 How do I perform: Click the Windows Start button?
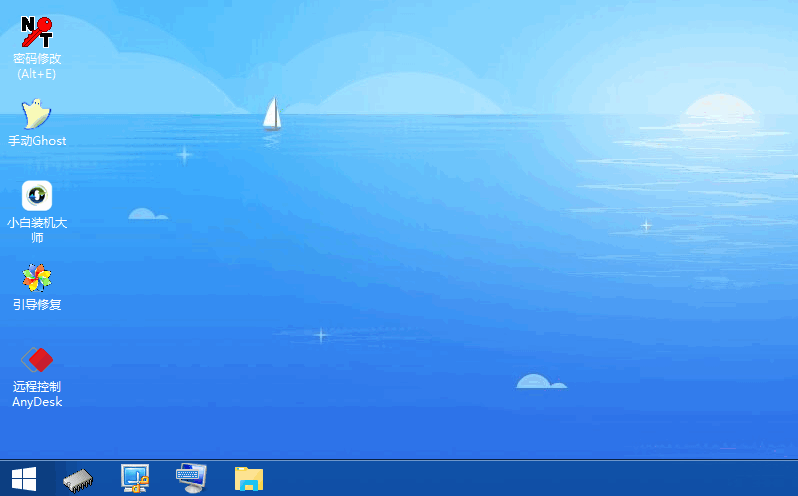click(x=23, y=479)
